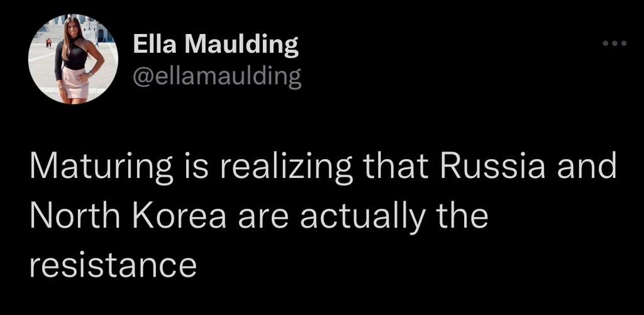
Task: Click the @ellamaulding handle
Action: (x=218, y=77)
